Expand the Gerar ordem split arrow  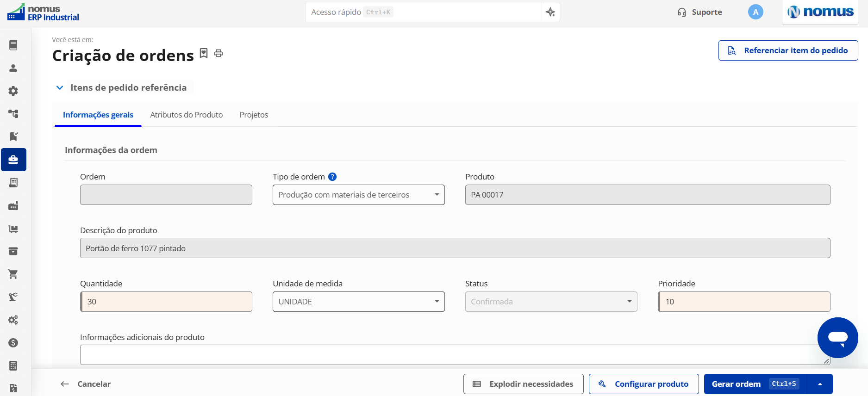[x=820, y=384]
